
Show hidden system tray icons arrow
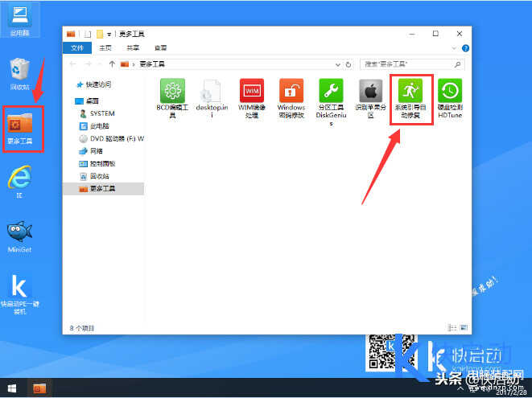pyautogui.click(x=460, y=388)
